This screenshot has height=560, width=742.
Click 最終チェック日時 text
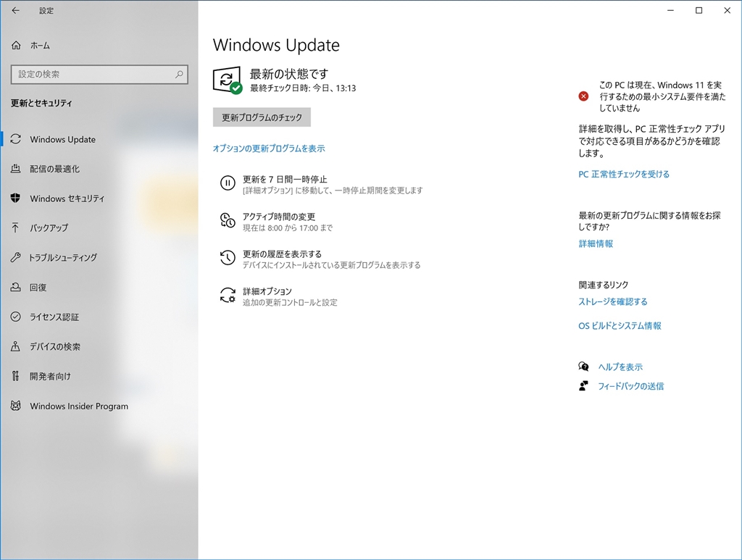point(303,88)
